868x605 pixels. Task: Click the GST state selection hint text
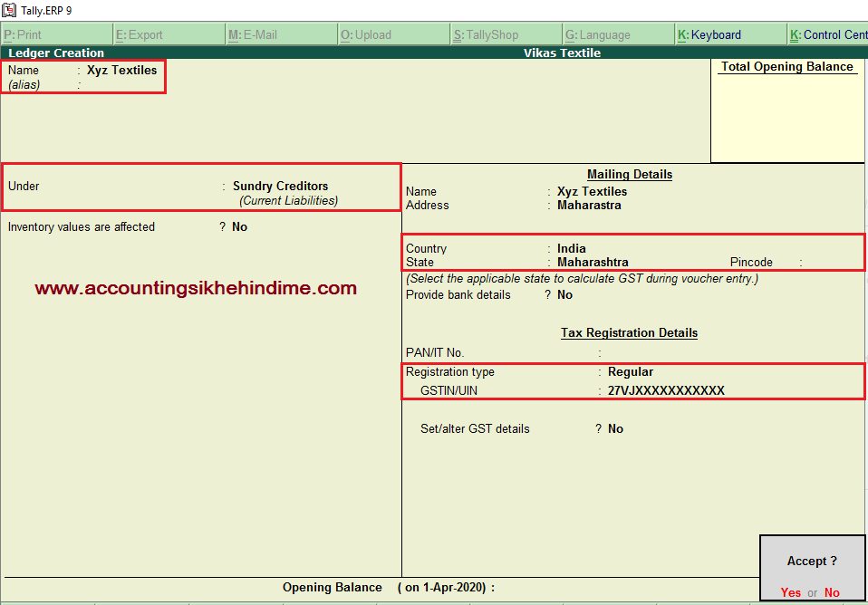tap(582, 278)
